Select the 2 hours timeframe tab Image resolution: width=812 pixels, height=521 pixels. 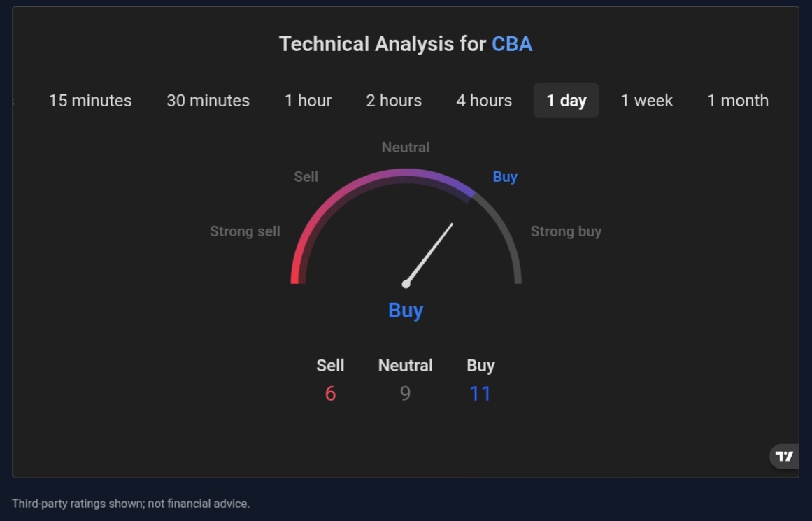(394, 101)
